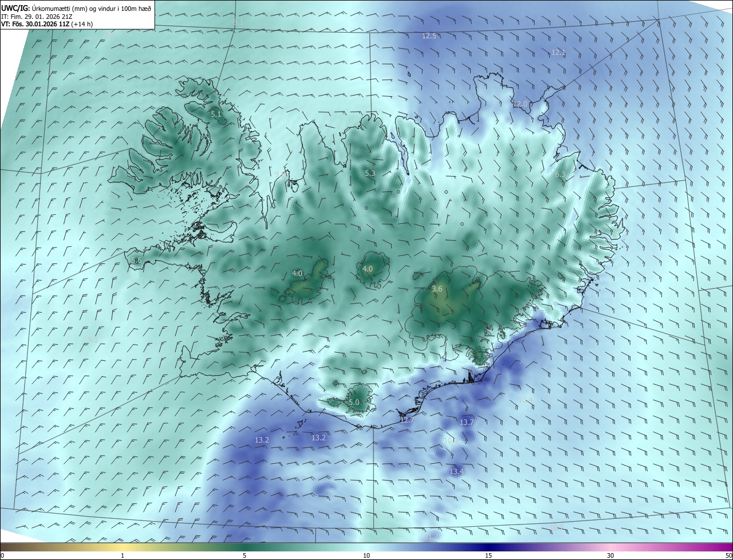Viewport: 733px width, 560px height.
Task: Click the 4.0 value on Hofsjökull central glacier
Action: point(368,269)
